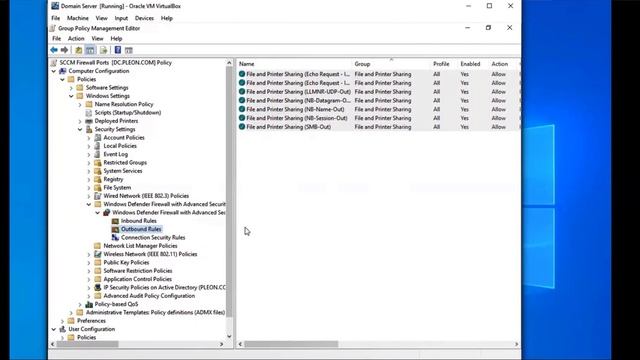The height and width of the screenshot is (360, 640).
Task: Select the Outbound Rules tree item
Action: [x=141, y=229]
